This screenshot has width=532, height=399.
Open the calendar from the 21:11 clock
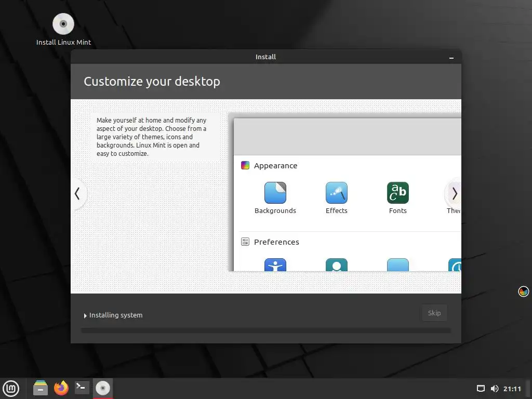pos(512,389)
